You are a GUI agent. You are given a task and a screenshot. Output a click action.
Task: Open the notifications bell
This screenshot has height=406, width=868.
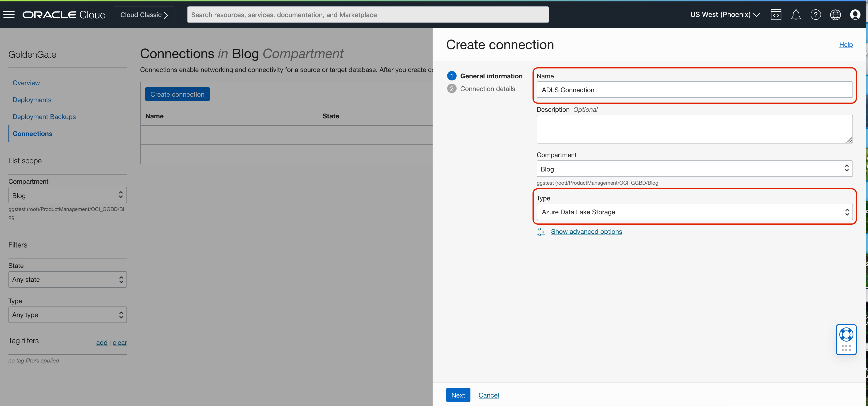pyautogui.click(x=796, y=15)
